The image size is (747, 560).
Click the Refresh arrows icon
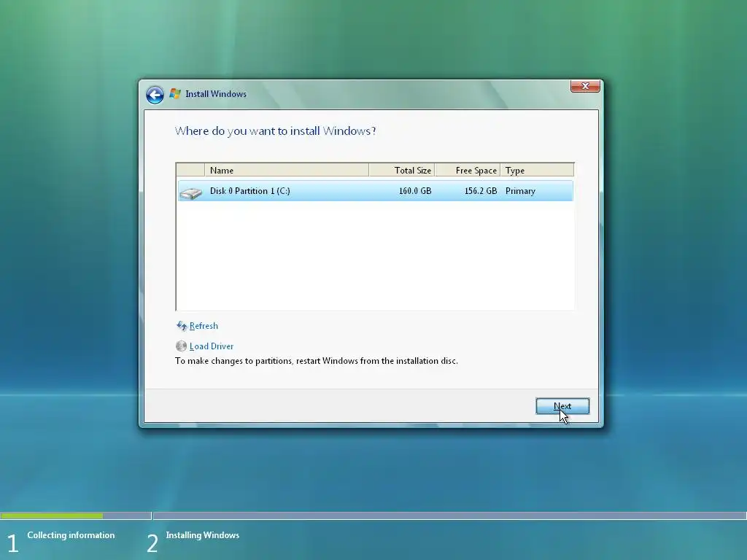coord(182,326)
